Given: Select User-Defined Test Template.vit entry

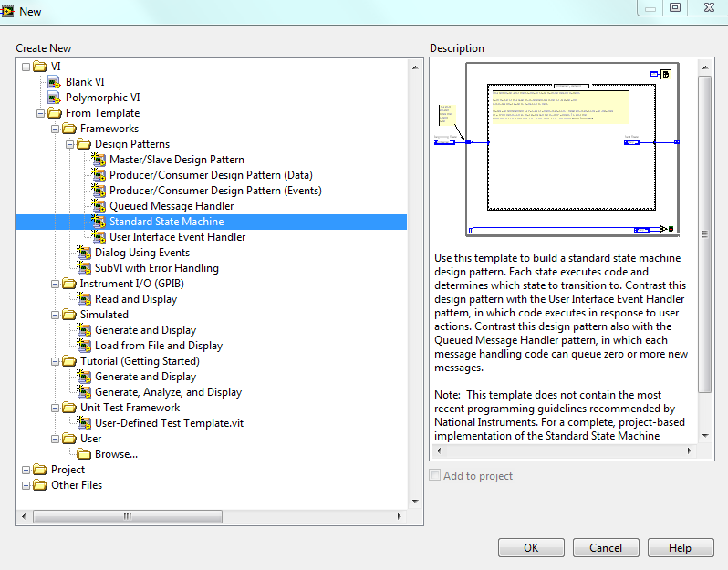Looking at the screenshot, I should point(169,423).
